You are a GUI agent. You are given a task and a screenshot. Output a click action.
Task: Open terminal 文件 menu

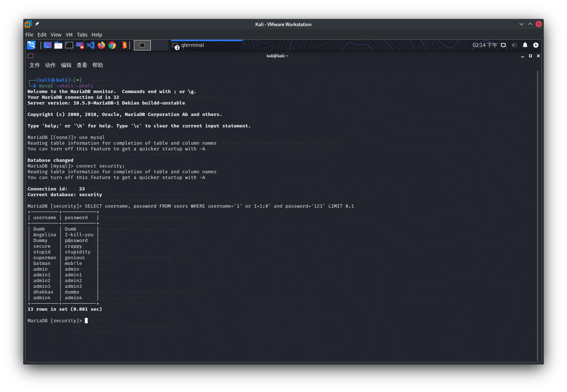click(x=34, y=65)
